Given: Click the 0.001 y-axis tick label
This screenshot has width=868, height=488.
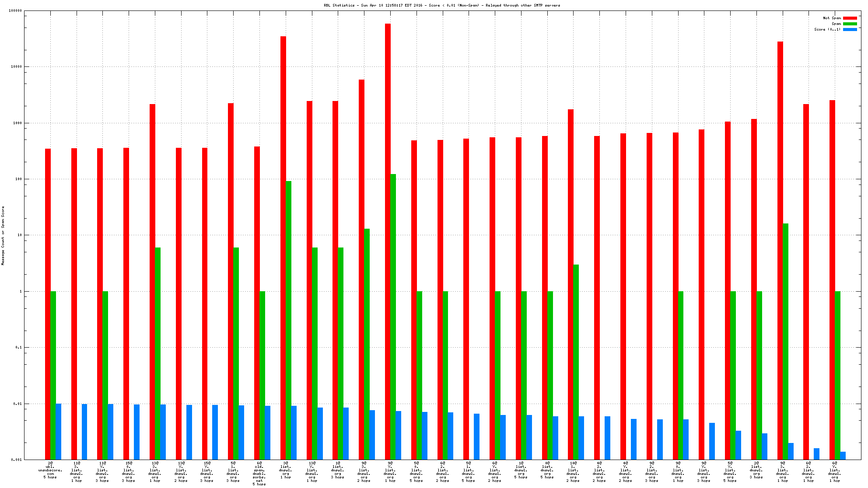Looking at the screenshot, I should pos(16,460).
